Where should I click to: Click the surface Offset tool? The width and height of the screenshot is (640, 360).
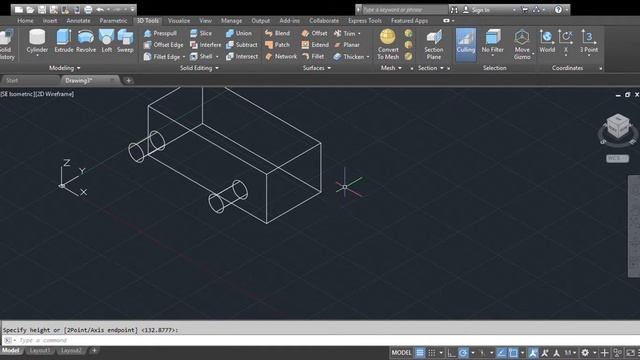tap(315, 33)
